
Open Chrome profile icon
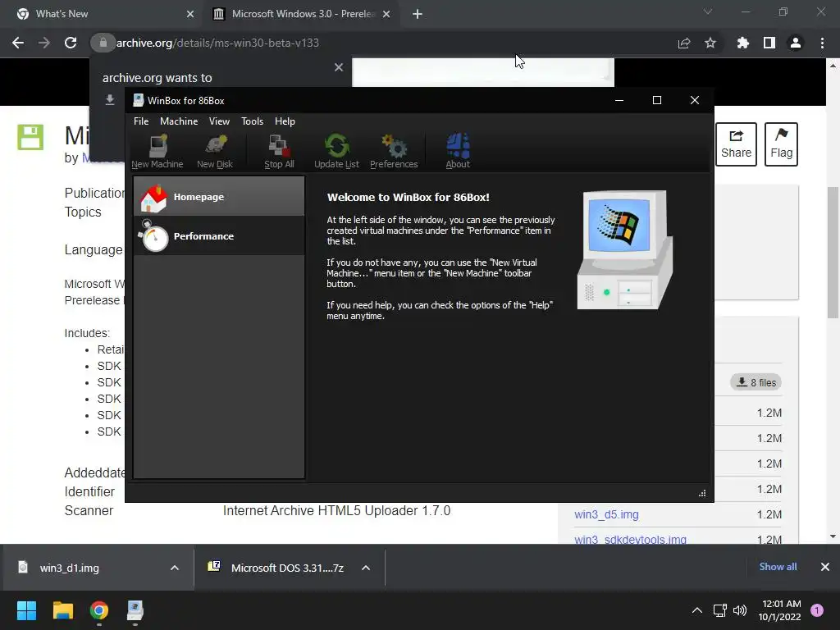pos(796,43)
